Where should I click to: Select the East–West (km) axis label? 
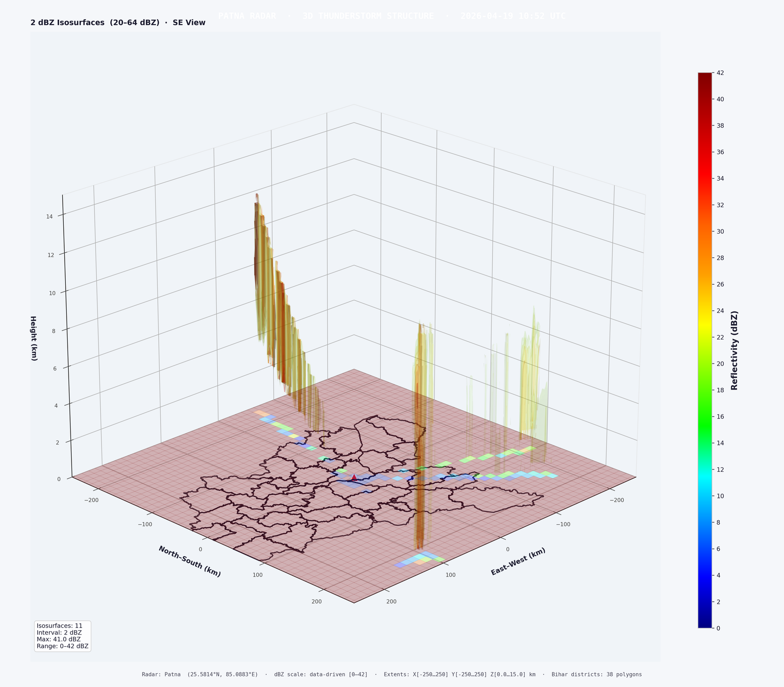pyautogui.click(x=518, y=562)
